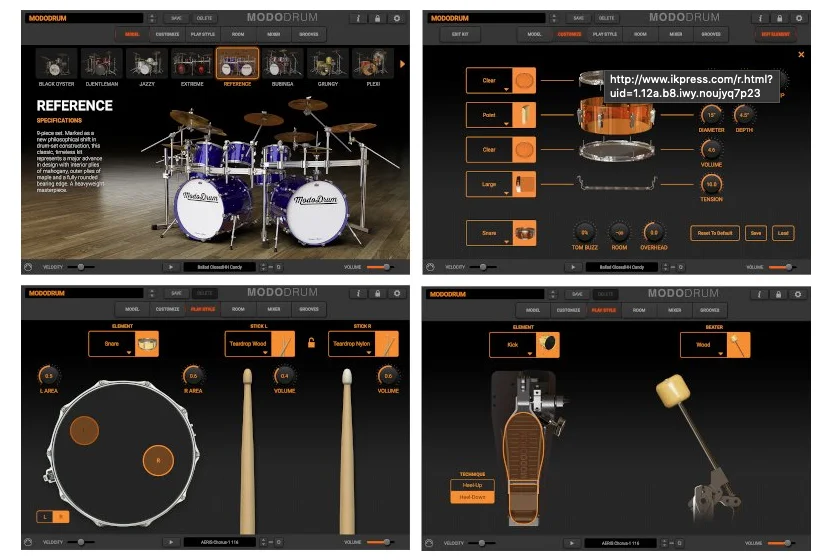Image resolution: width=830 pixels, height=560 pixels.
Task: Select R hand toggle below the snare head
Action: tap(61, 517)
